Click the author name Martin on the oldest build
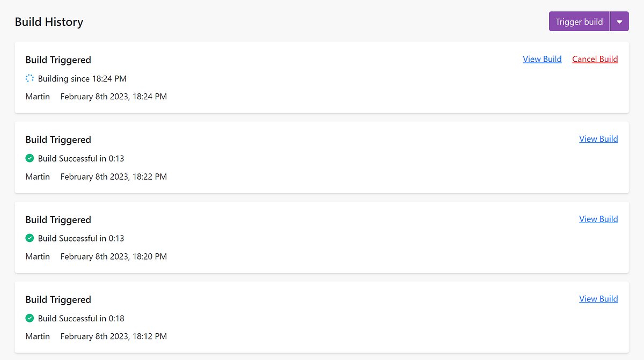Screen dimensions: 644x360 coord(38,336)
